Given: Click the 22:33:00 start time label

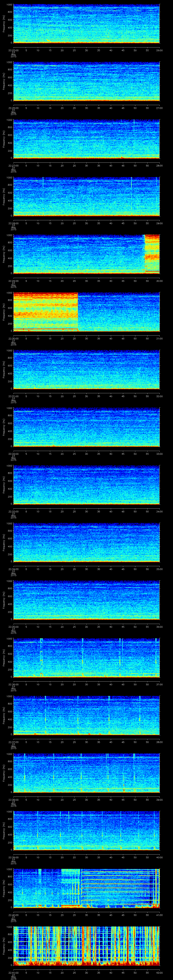Looking at the screenshot, I should click(x=13, y=511).
